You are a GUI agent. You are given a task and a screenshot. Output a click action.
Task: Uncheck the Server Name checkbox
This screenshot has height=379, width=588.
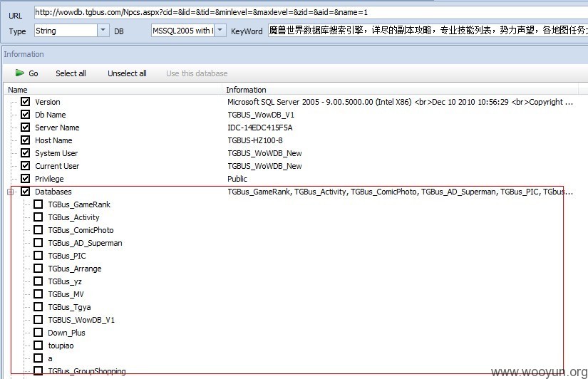point(25,127)
